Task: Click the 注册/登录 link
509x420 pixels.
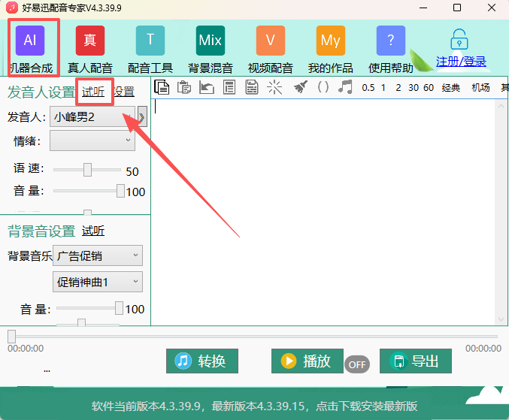Action: coord(461,62)
